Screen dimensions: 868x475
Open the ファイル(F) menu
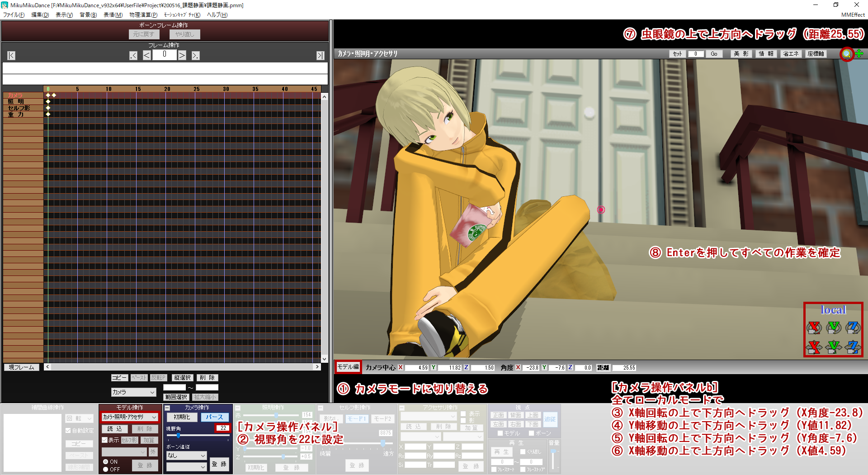pyautogui.click(x=14, y=15)
